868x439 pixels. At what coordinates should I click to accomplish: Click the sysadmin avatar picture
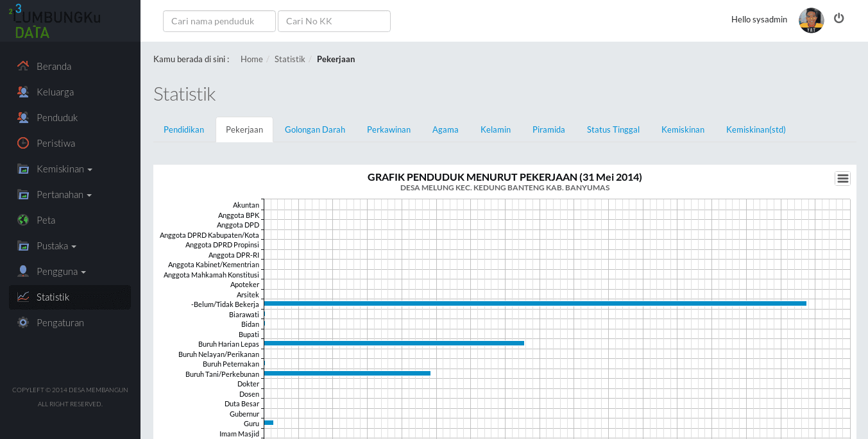coord(812,21)
